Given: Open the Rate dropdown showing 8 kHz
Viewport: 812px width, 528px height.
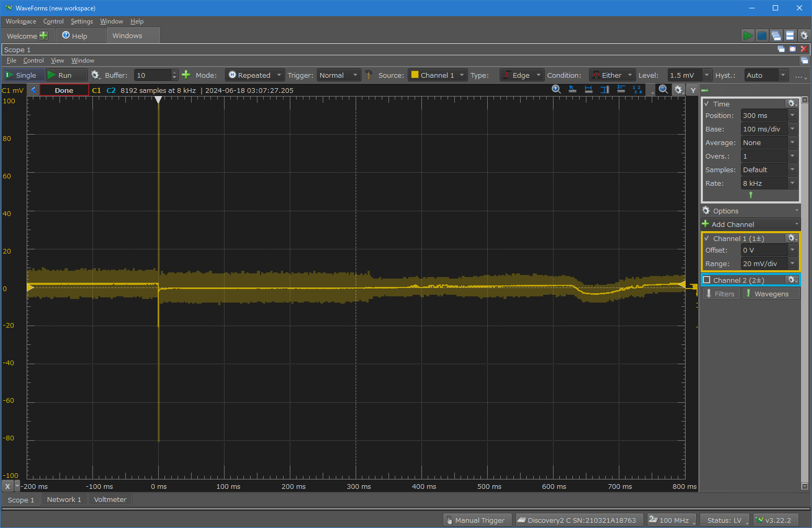Looking at the screenshot, I should [x=769, y=183].
